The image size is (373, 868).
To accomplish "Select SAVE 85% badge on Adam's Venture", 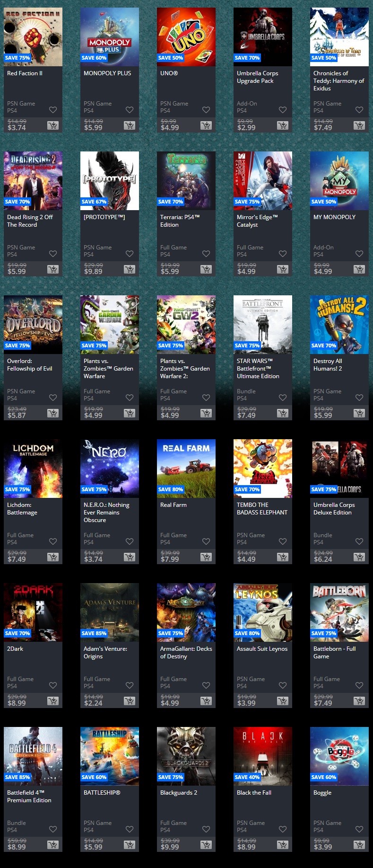I will coord(94,633).
